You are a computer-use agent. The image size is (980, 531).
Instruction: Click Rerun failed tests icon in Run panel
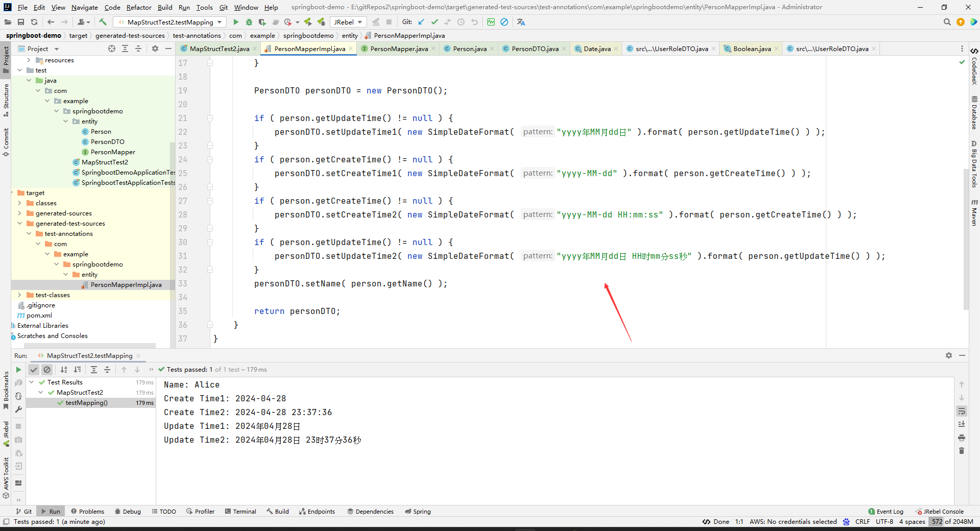18,383
